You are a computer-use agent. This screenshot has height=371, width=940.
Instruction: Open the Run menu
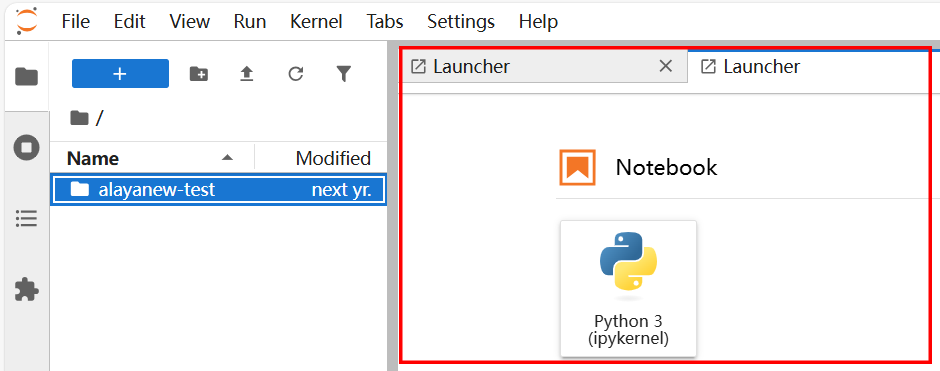(250, 22)
